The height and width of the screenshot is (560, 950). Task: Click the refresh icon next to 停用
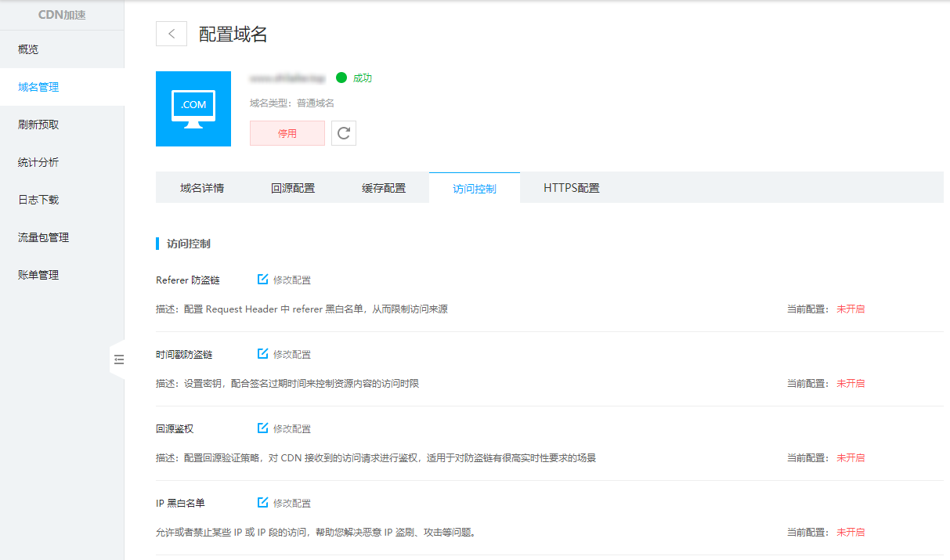coord(343,133)
